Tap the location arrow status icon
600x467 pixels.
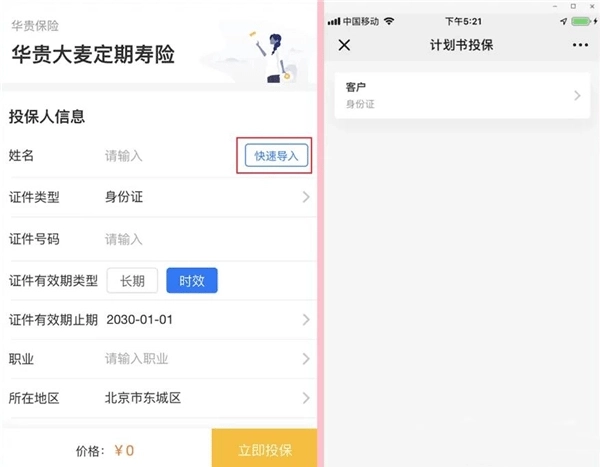tap(563, 21)
